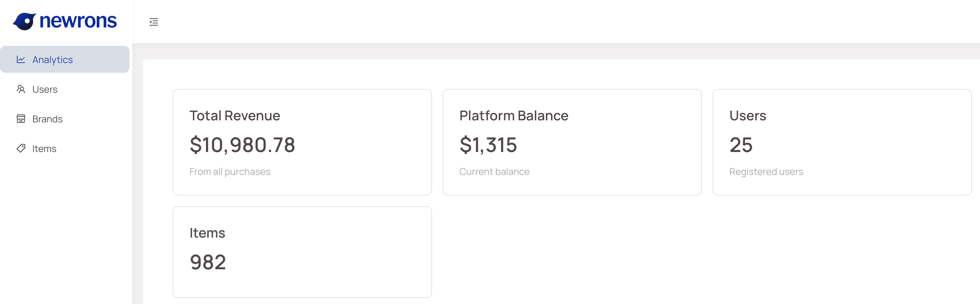Select the Platform Balance card
Image resolution: width=980 pixels, height=304 pixels.
point(572,143)
